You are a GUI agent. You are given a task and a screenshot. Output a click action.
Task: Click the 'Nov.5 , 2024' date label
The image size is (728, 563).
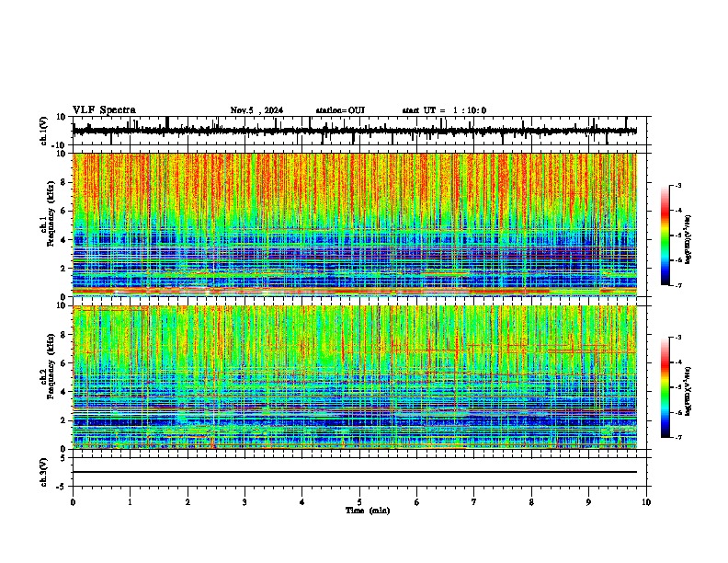pyautogui.click(x=256, y=110)
